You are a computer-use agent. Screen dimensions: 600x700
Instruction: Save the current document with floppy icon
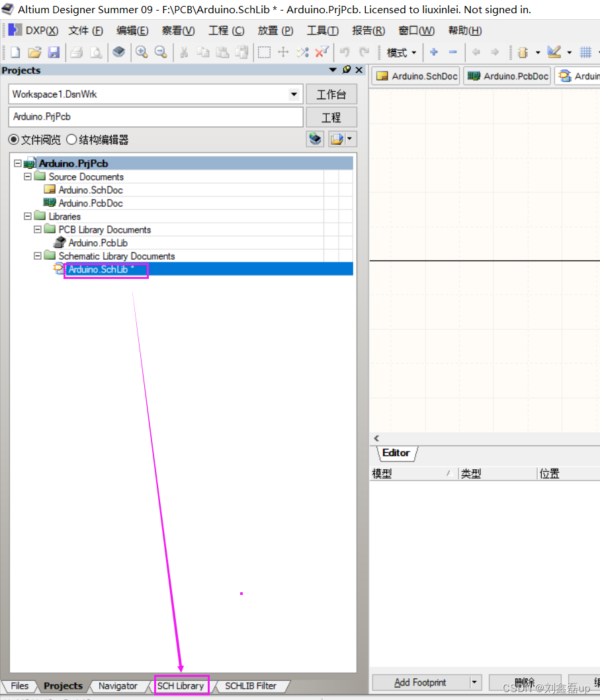point(54,52)
